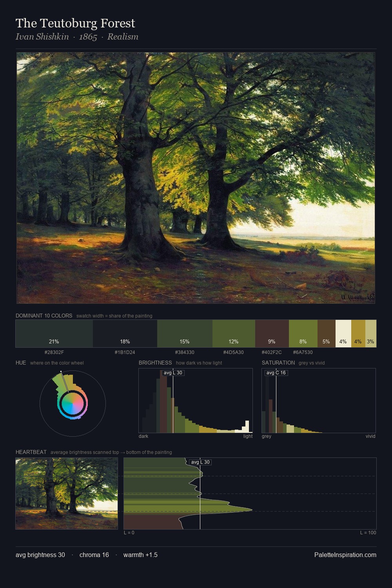The width and height of the screenshot is (392, 588).
Task: Click the hex code #6A7530
Action: pos(303,352)
